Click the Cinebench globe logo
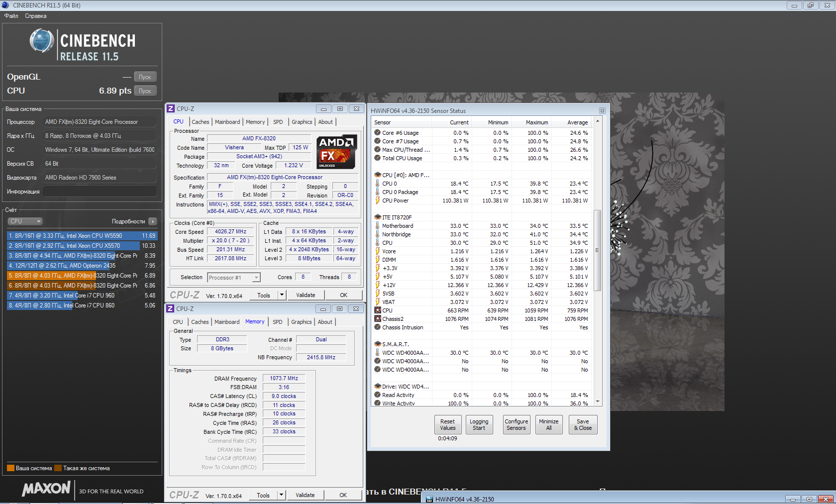 pyautogui.click(x=42, y=41)
